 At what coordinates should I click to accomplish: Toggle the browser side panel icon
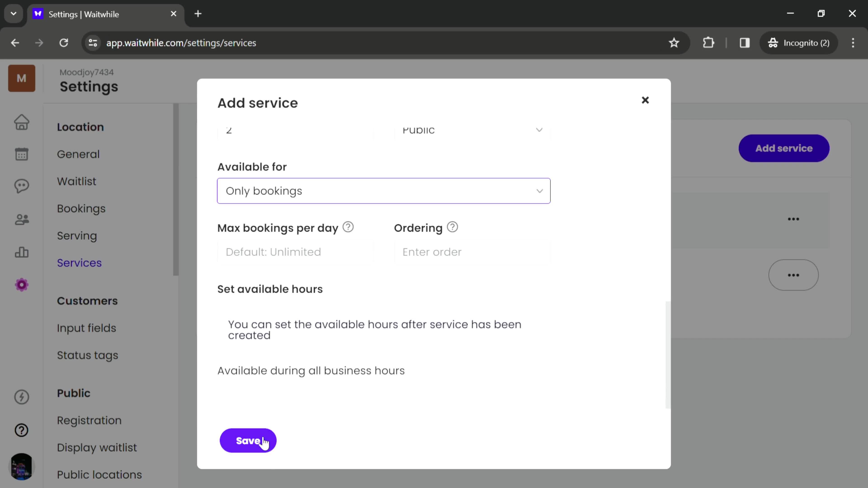click(x=744, y=43)
